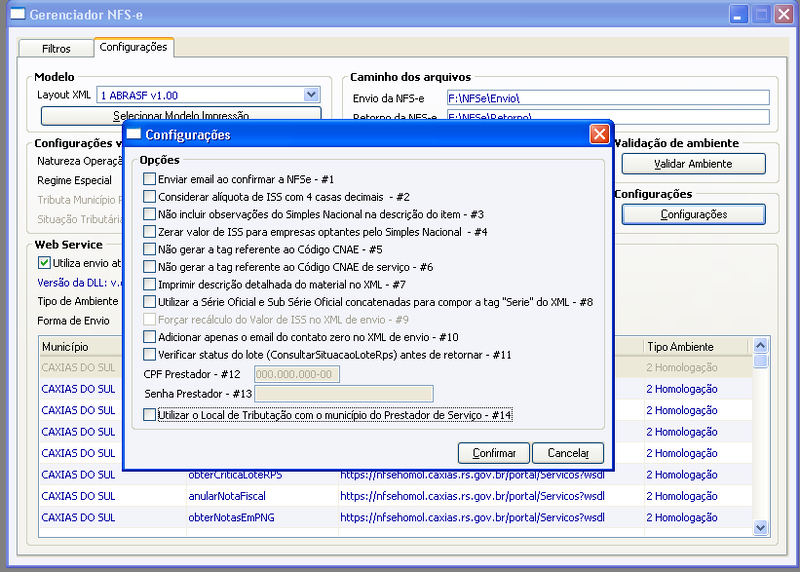The width and height of the screenshot is (800, 572).
Task: Close the Gerenciador NFS-e main window
Action: click(783, 14)
